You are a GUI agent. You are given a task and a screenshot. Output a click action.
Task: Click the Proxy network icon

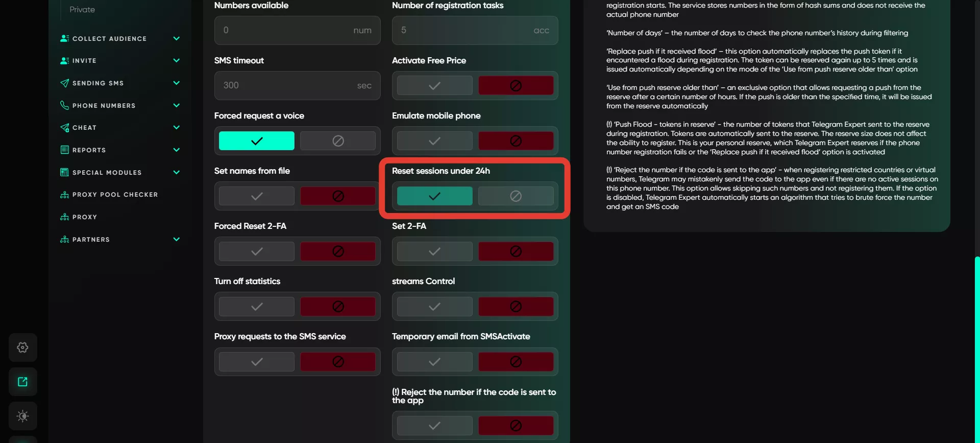coord(64,217)
